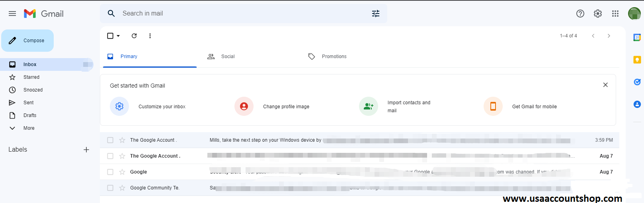Create a new label with plus icon

tap(86, 150)
